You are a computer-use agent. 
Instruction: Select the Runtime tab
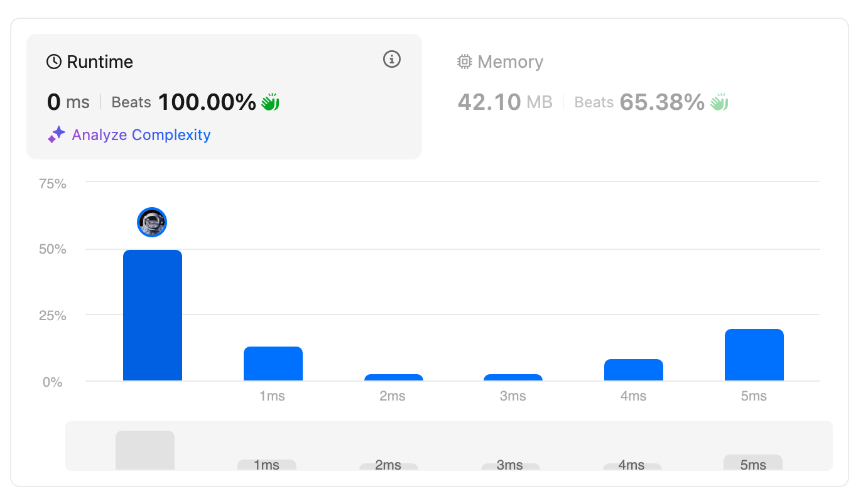[224, 96]
